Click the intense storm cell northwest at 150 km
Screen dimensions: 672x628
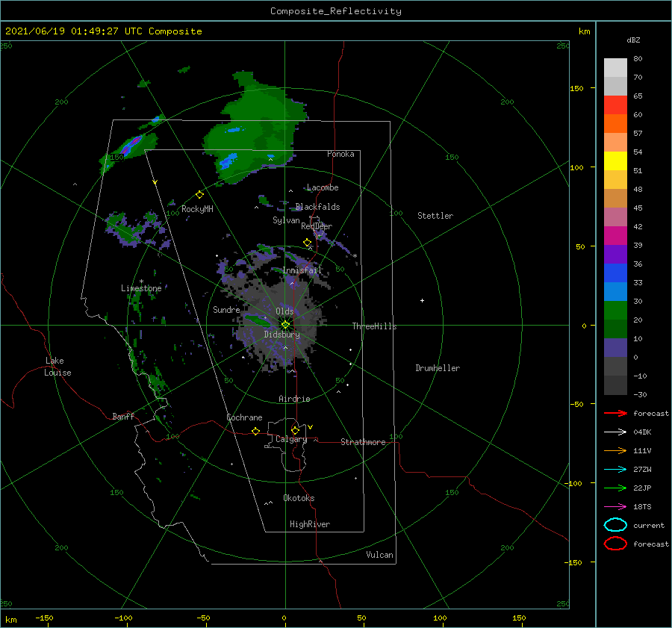point(131,145)
